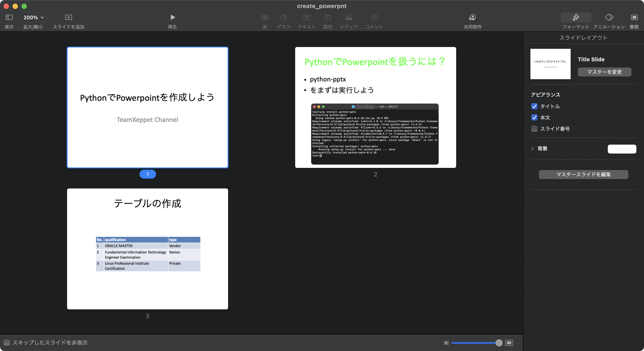Click the スライドレイアウト panel heading
The width and height of the screenshot is (644, 351).
coord(583,38)
